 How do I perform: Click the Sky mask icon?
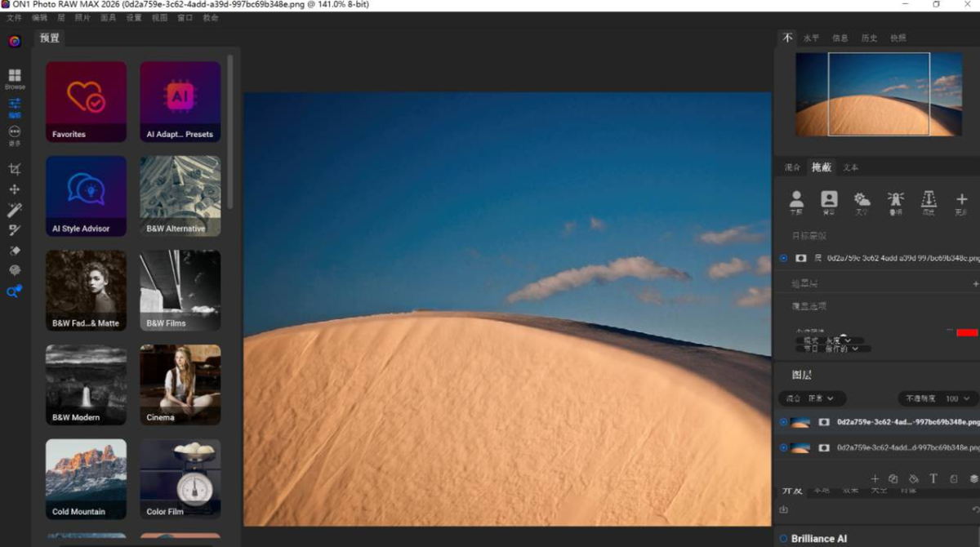862,201
